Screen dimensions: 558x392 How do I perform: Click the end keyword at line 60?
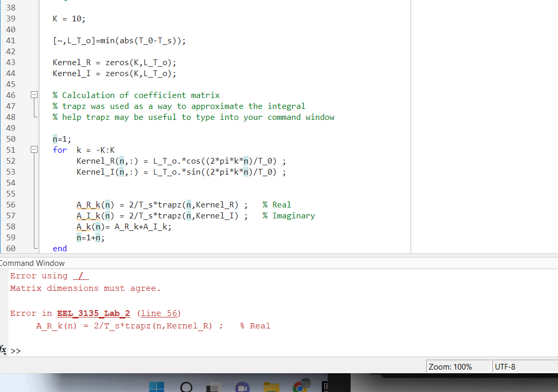pyautogui.click(x=59, y=248)
